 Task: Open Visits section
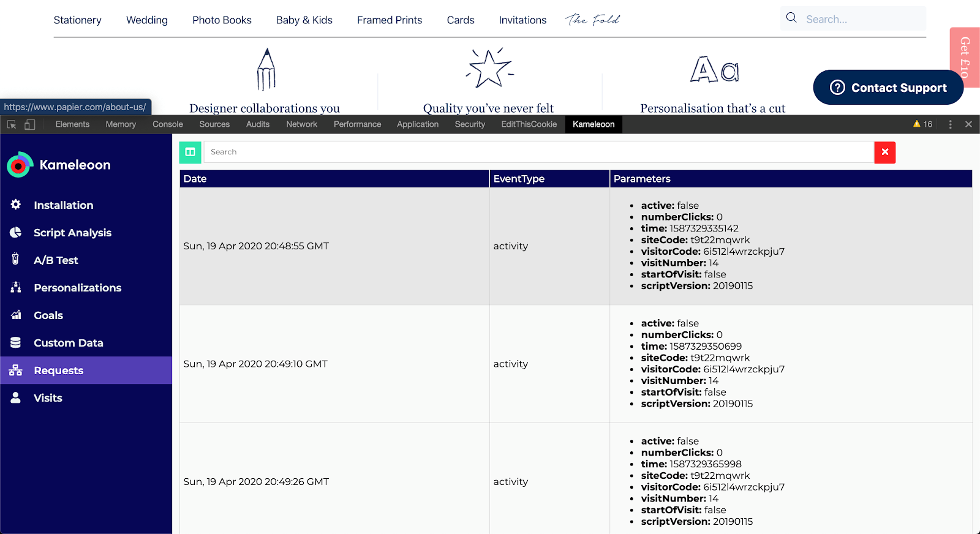click(86, 397)
